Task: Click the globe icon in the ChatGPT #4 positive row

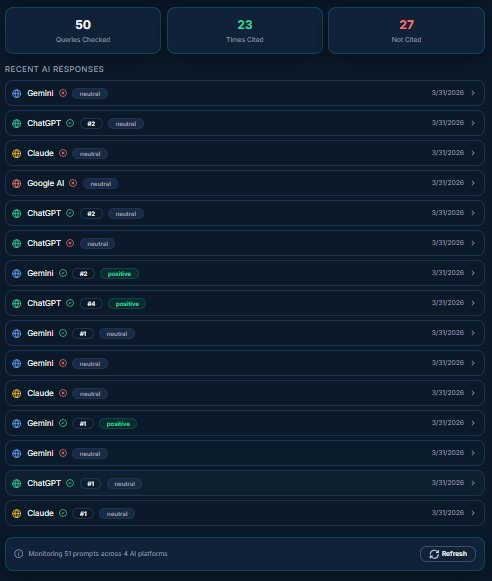Action: tap(17, 303)
